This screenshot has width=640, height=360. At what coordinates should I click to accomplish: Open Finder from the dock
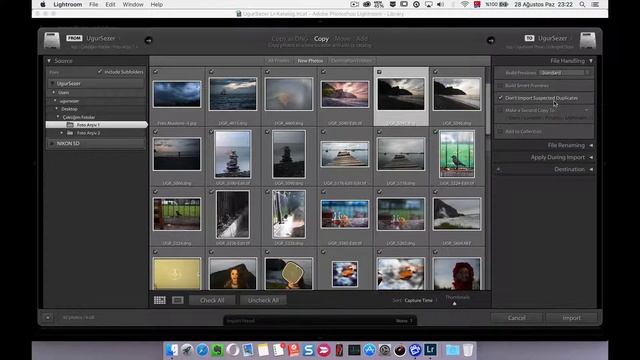[x=172, y=350]
